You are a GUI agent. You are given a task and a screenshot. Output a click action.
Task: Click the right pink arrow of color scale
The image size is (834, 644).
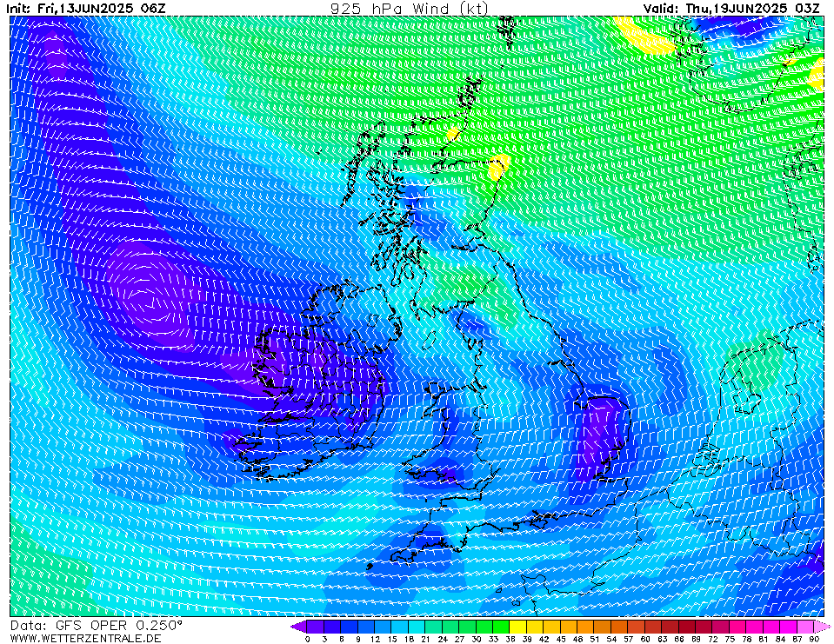pos(823,627)
